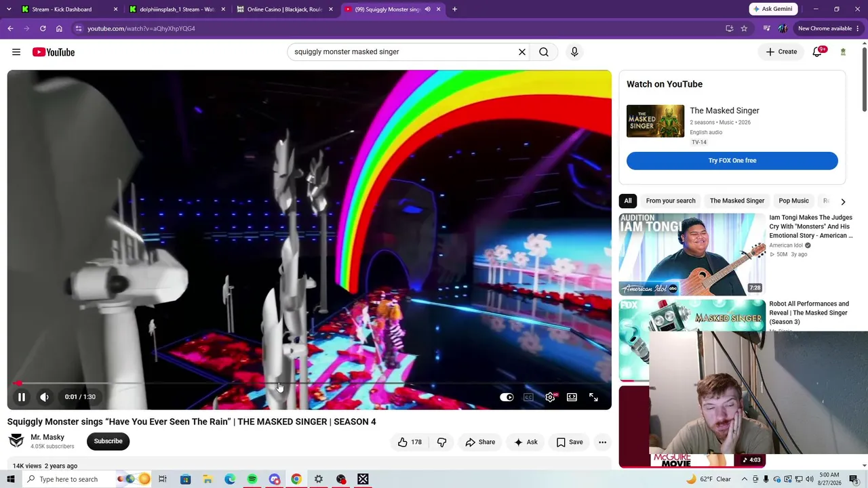Open the YouTube account avatar menu
This screenshot has height=488, width=868.
(843, 52)
